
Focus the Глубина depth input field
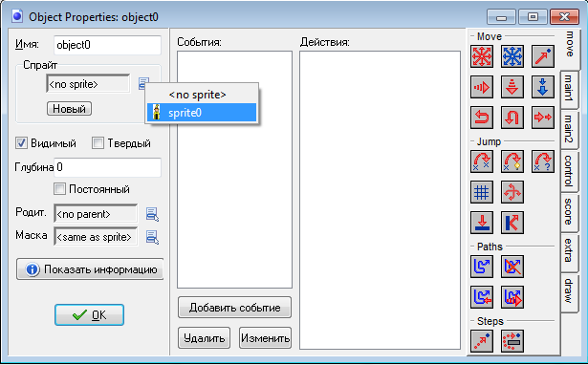click(108, 167)
